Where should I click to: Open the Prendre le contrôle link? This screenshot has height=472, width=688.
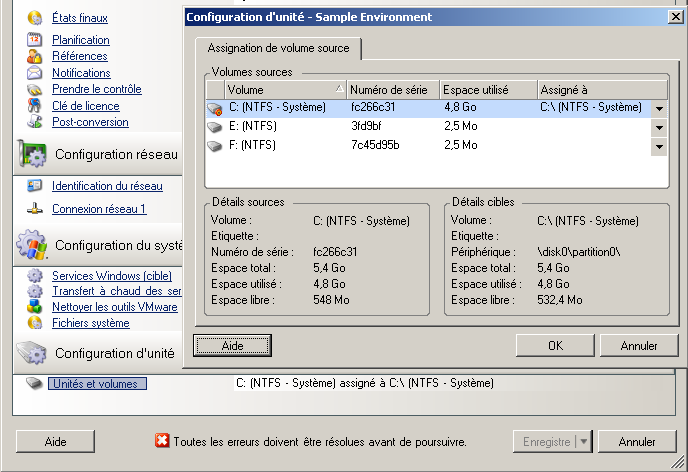pos(97,89)
